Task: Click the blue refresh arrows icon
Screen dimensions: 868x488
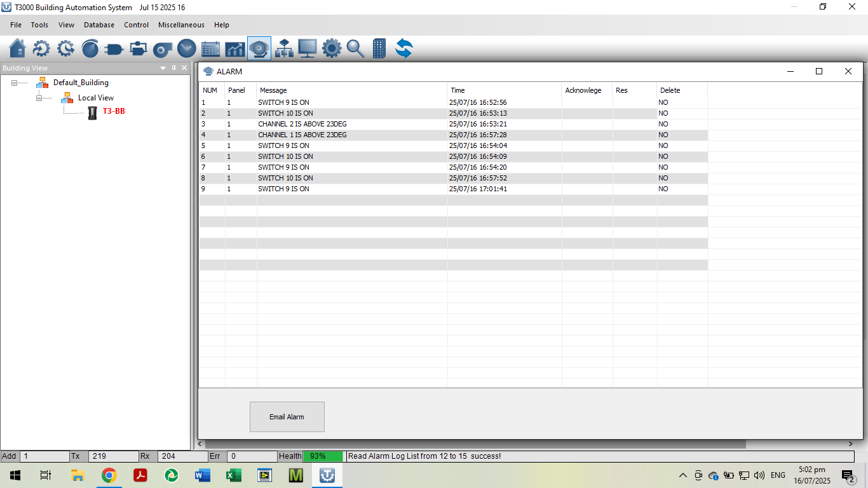Action: (403, 48)
